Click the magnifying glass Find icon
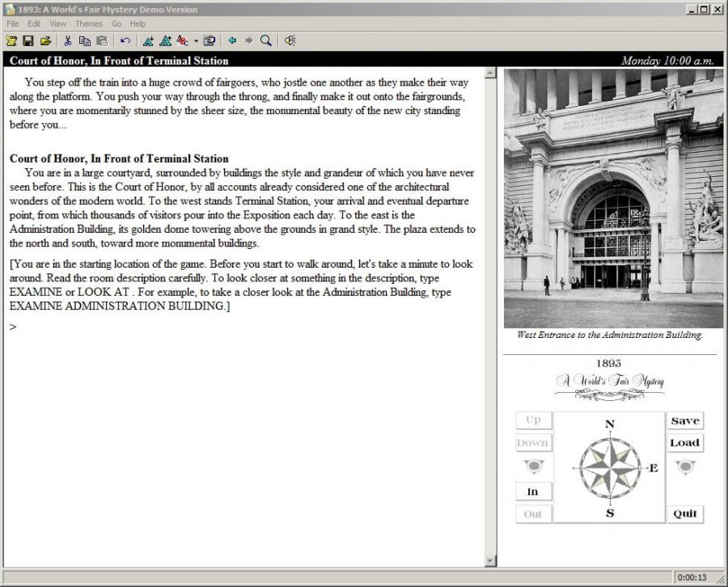This screenshot has height=587, width=728. 266,41
